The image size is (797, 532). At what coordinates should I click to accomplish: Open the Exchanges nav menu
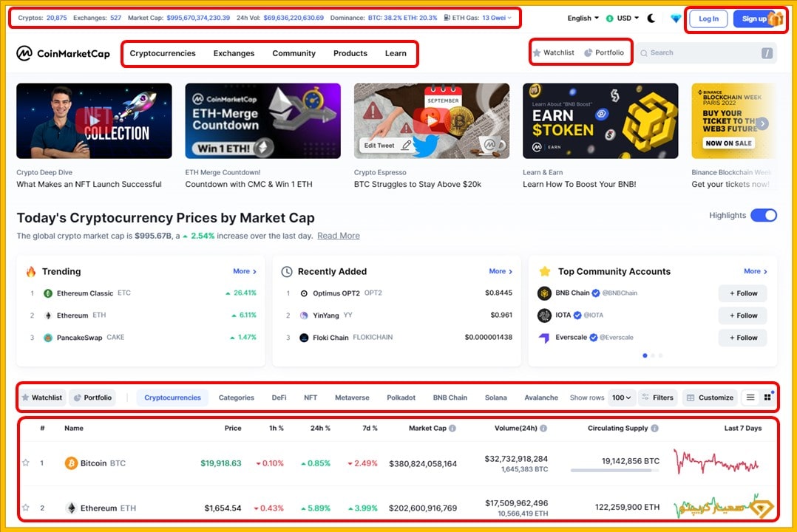click(234, 53)
